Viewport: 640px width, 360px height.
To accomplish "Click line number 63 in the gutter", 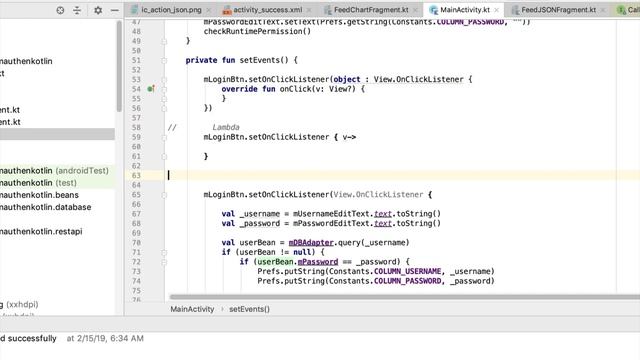I will 136,176.
